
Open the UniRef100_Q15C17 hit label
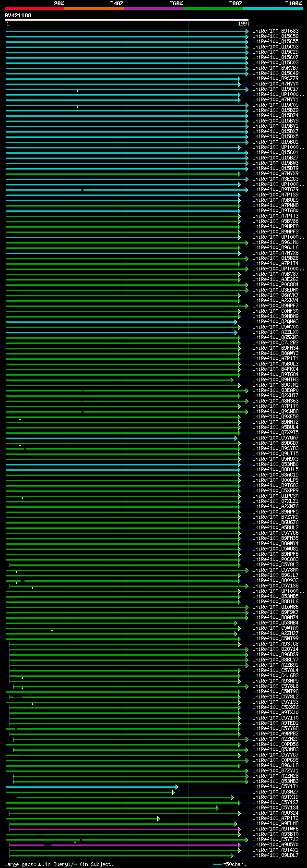tap(275, 89)
